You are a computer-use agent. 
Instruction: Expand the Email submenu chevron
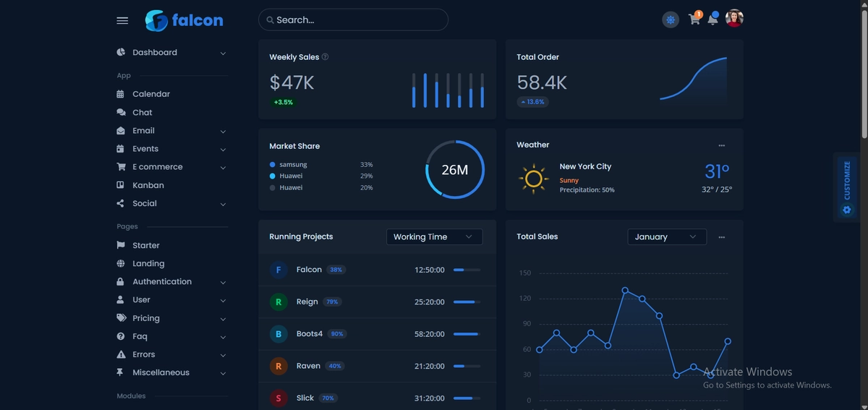click(223, 132)
